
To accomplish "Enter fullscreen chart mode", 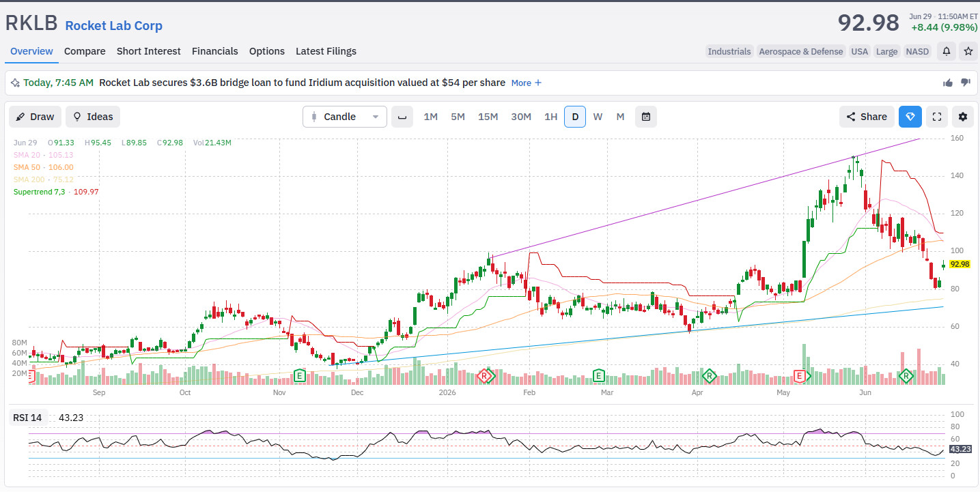I will (x=937, y=117).
